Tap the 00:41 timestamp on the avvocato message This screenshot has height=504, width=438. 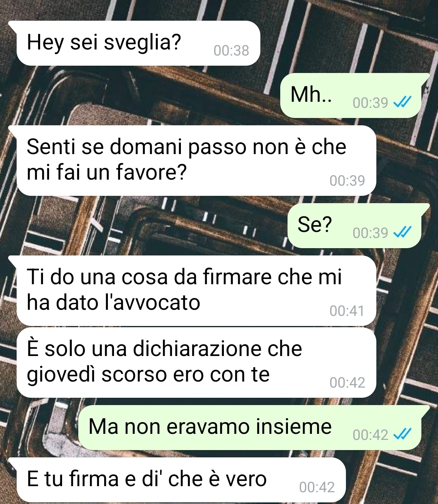(x=347, y=311)
